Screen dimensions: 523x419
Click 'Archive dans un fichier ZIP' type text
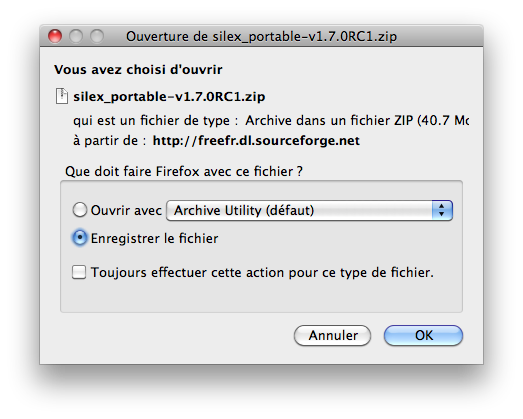click(329, 120)
